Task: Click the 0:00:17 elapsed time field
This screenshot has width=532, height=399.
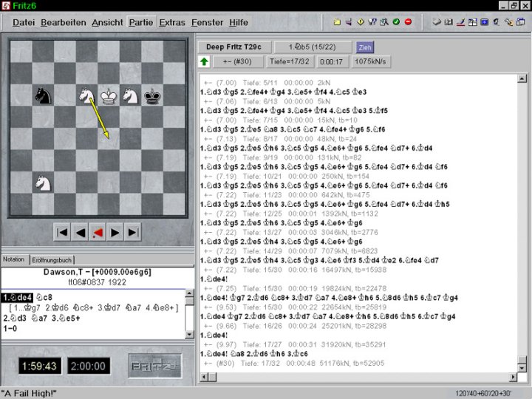Action: coord(332,62)
